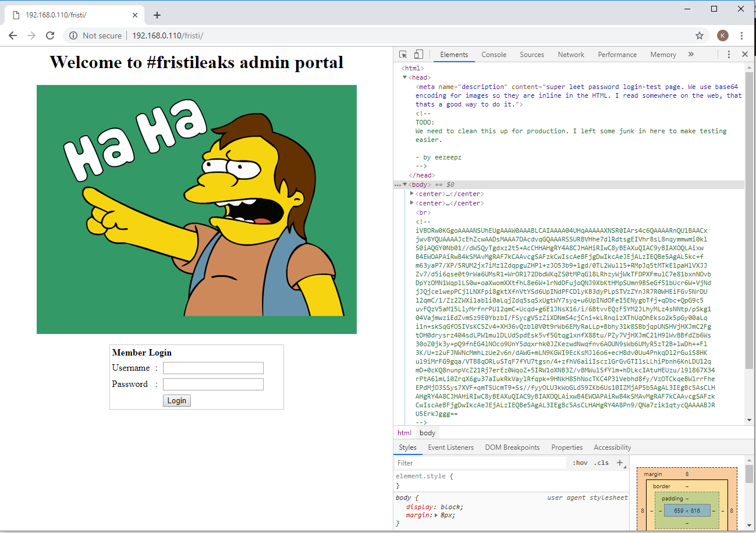Bookmark this page with the star icon
This screenshot has height=533, width=756.
point(700,35)
